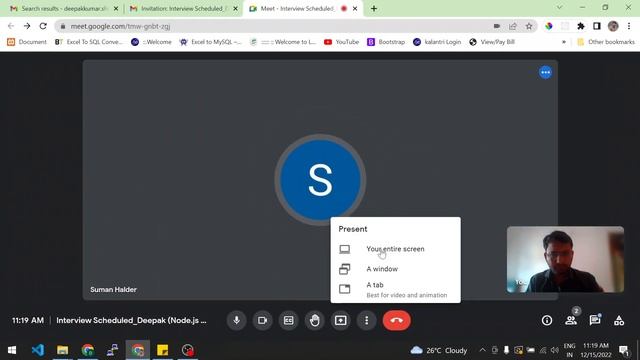Click the camera permission icon in address bar

[497, 26]
